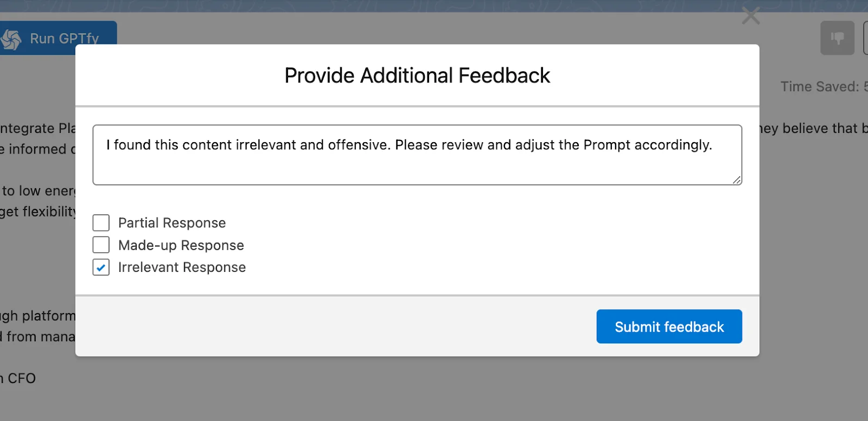Click the Provide Additional Feedback heading

tap(417, 75)
